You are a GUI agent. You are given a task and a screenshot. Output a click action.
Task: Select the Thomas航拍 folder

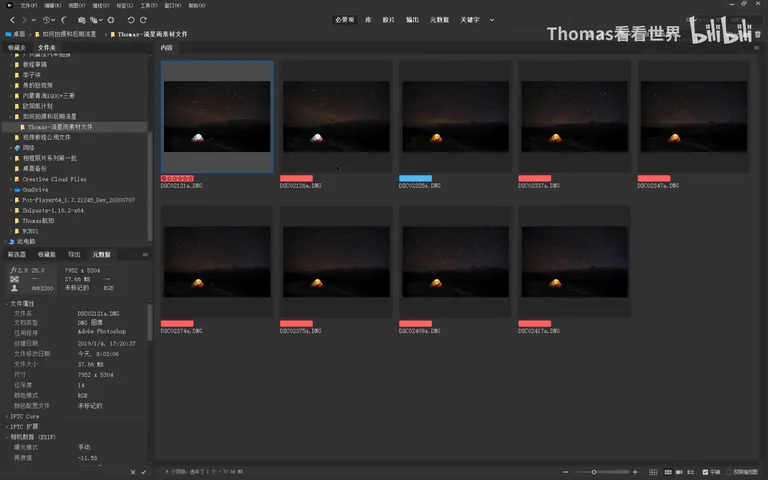[x=38, y=221]
